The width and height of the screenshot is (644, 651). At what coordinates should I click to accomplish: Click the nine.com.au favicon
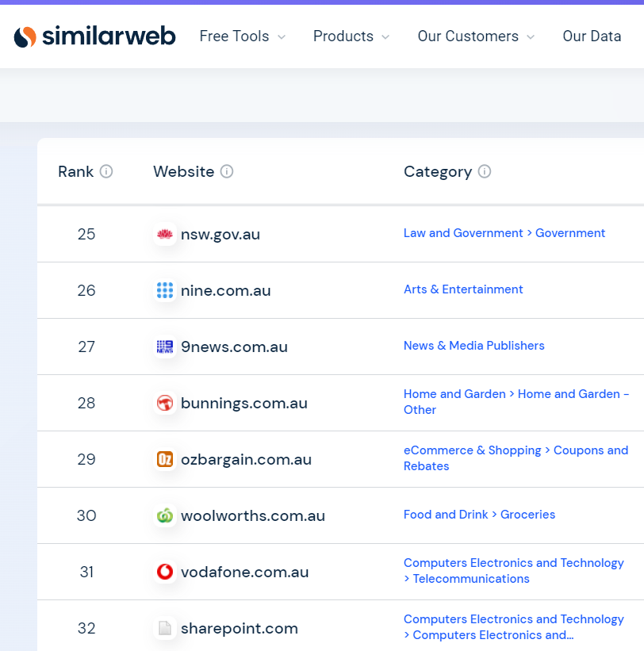[165, 291]
